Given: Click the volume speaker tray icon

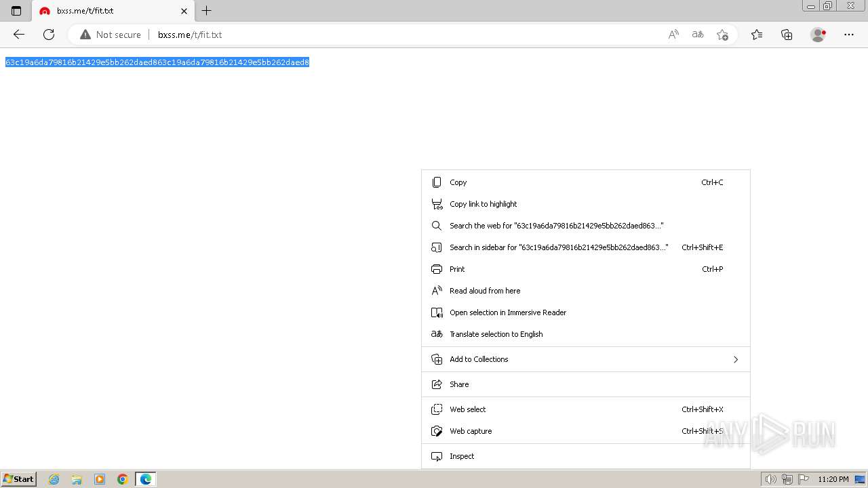Looking at the screenshot, I should coord(771,479).
